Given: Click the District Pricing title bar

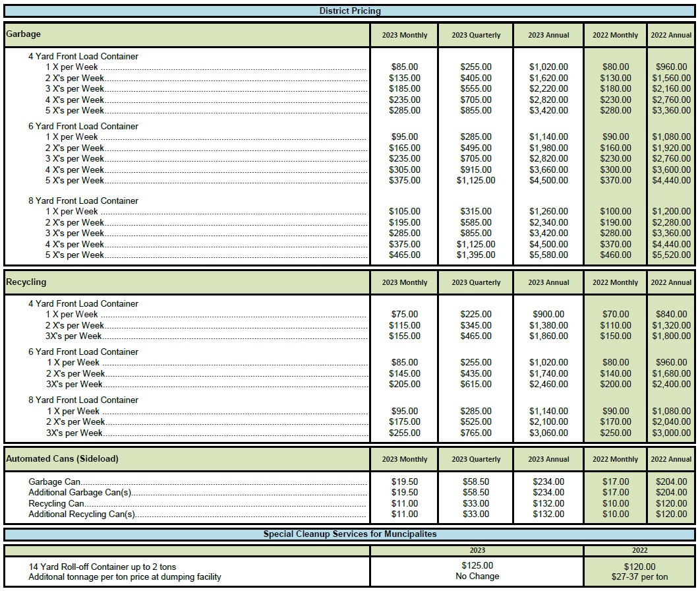Looking at the screenshot, I should (x=349, y=11).
